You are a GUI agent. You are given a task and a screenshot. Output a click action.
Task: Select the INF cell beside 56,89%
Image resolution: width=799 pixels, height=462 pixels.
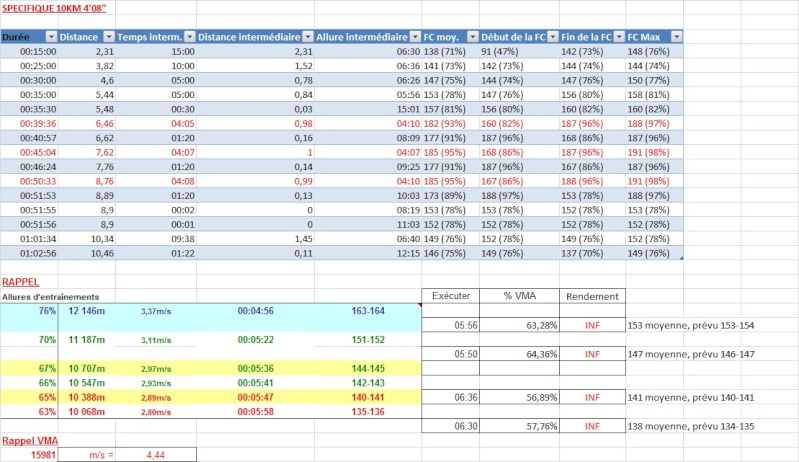tap(592, 397)
